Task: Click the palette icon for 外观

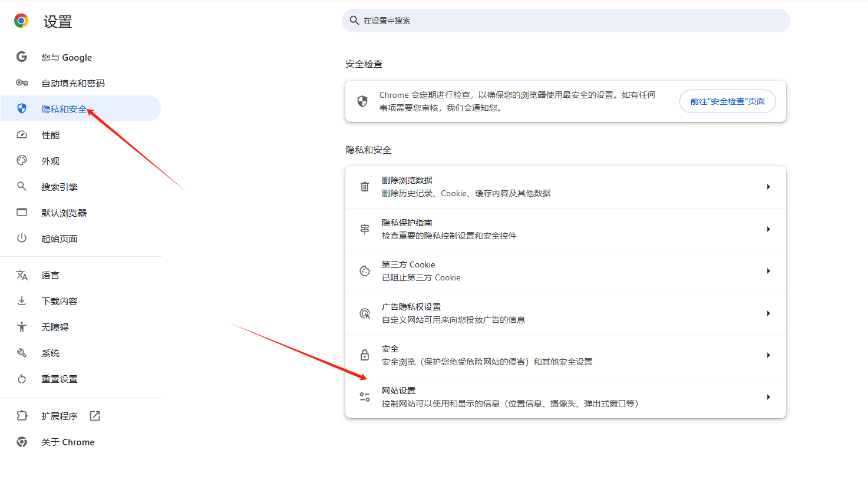Action: [x=22, y=160]
